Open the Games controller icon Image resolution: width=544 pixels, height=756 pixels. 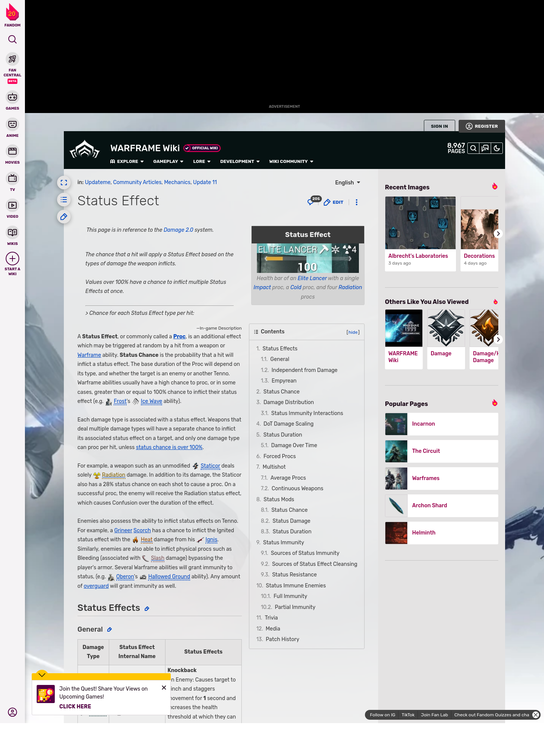click(x=12, y=98)
